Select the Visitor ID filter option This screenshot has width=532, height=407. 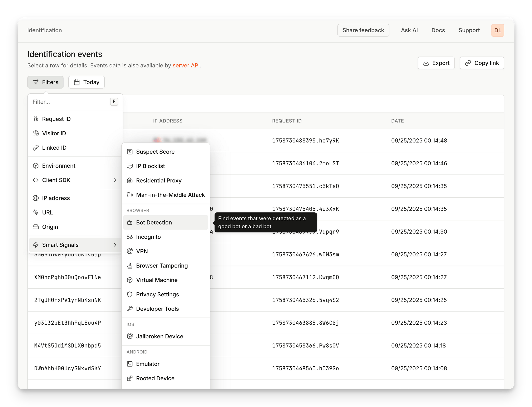tap(75, 133)
